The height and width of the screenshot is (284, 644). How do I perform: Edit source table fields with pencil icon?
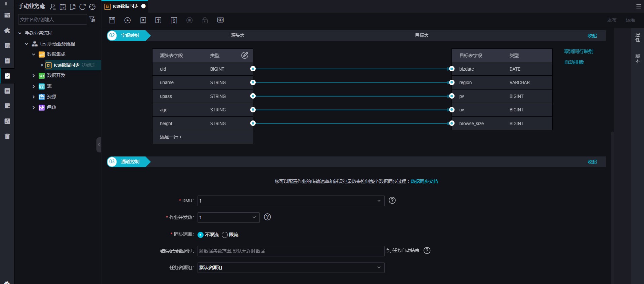pos(245,55)
